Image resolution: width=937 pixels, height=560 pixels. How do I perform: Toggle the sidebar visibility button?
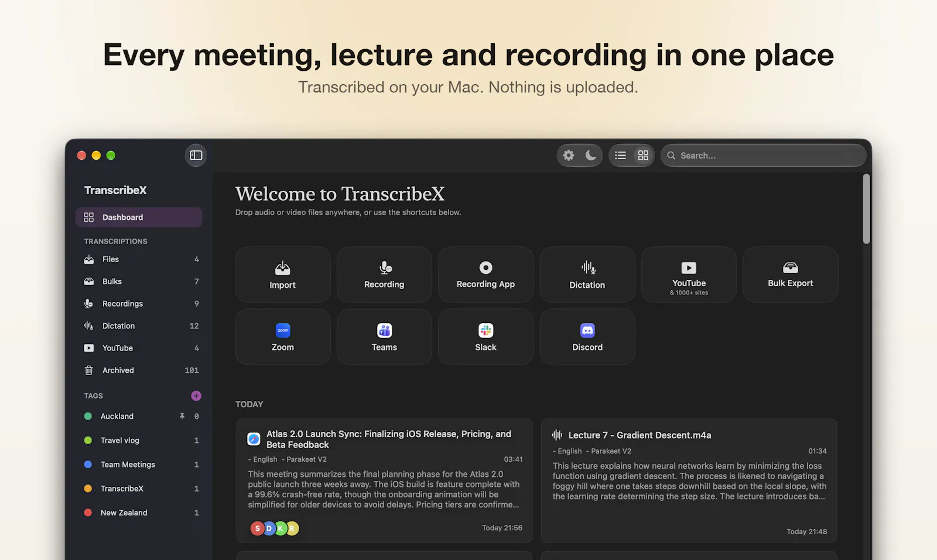(196, 155)
